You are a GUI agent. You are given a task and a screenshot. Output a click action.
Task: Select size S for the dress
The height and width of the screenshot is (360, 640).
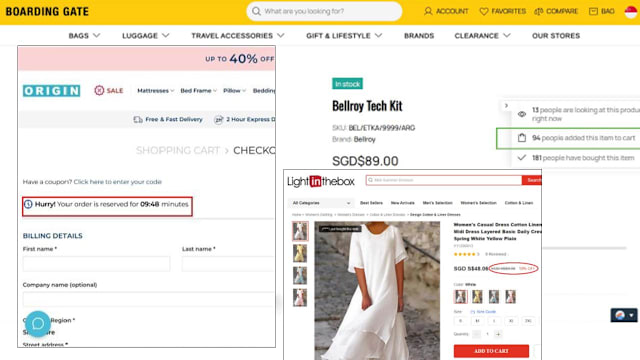460,321
